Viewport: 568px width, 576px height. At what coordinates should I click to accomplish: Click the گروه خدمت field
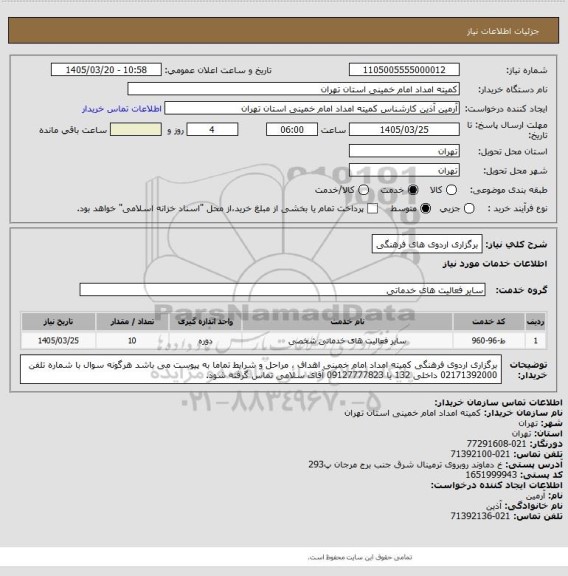click(282, 290)
